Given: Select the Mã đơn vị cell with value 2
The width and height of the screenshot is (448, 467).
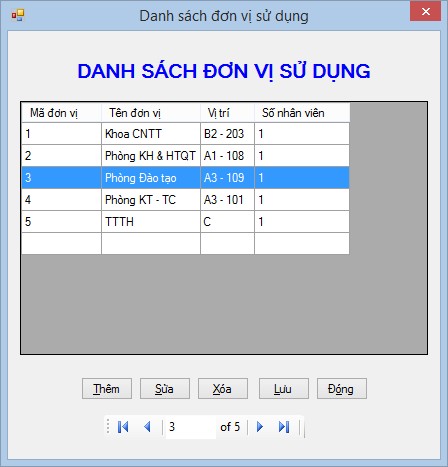Looking at the screenshot, I should (61, 156).
